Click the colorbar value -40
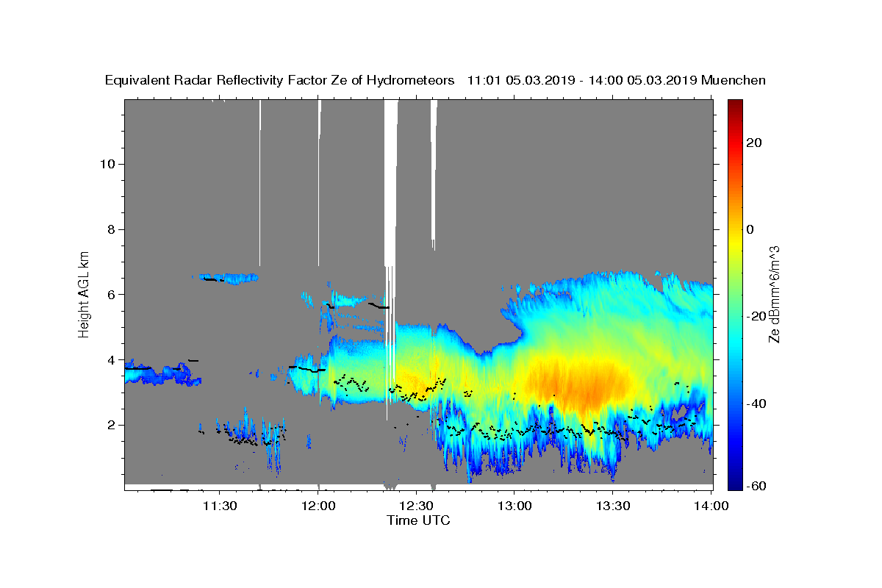Screen dimensions: 882x588 [756, 404]
